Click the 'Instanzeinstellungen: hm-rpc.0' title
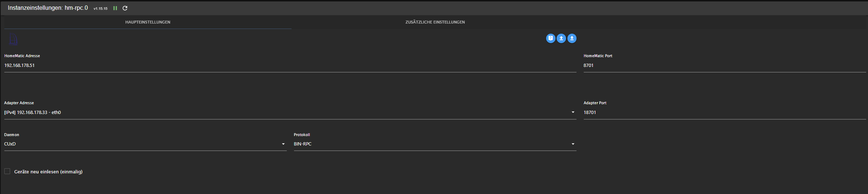 (48, 8)
